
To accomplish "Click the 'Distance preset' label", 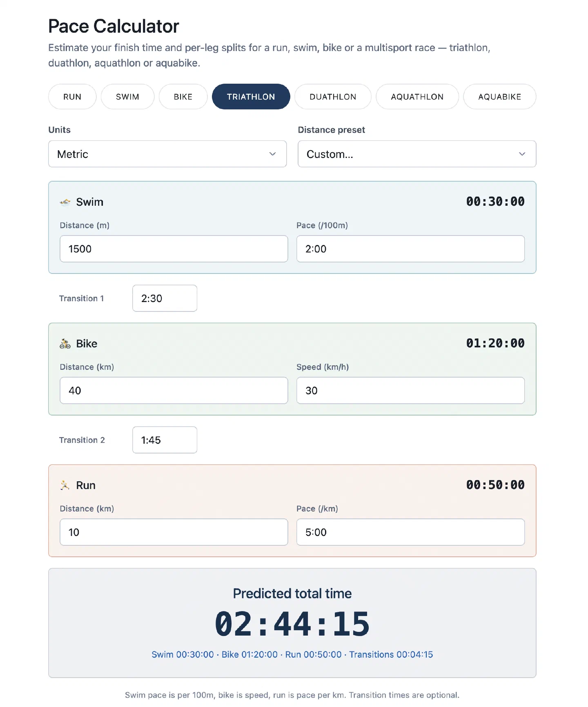I will (x=331, y=130).
